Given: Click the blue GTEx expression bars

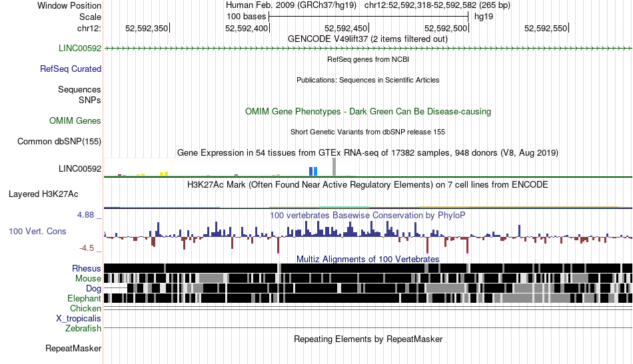Looking at the screenshot, I should [313, 171].
